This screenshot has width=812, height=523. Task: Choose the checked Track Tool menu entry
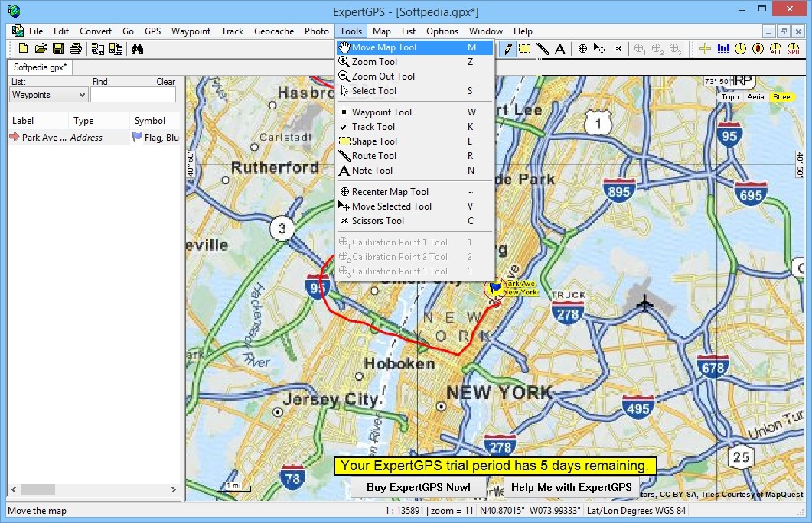coord(414,127)
